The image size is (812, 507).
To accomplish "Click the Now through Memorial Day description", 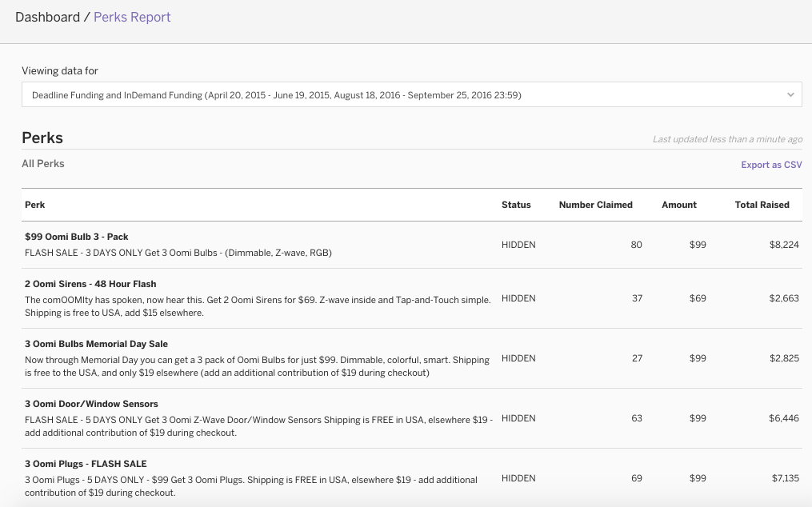I will point(257,367).
